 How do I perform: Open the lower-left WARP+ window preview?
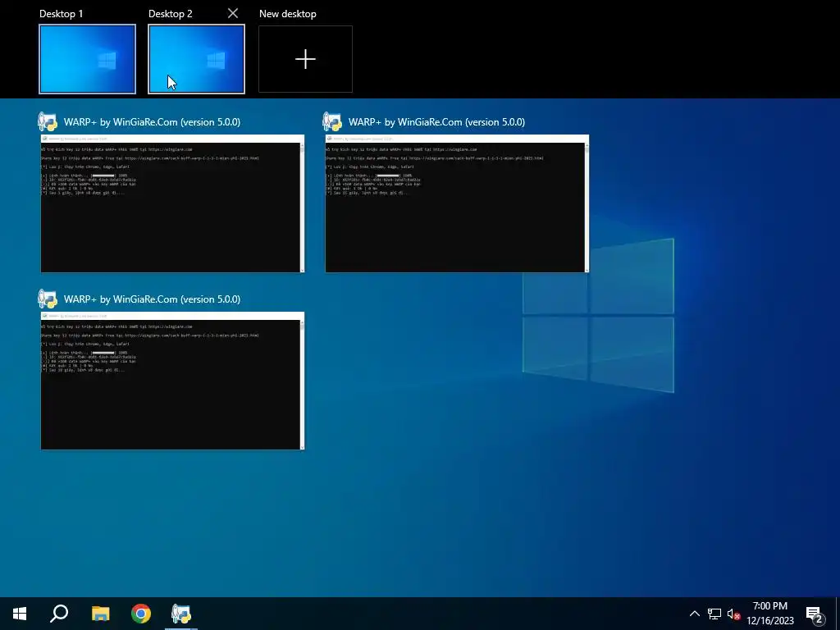pos(172,381)
